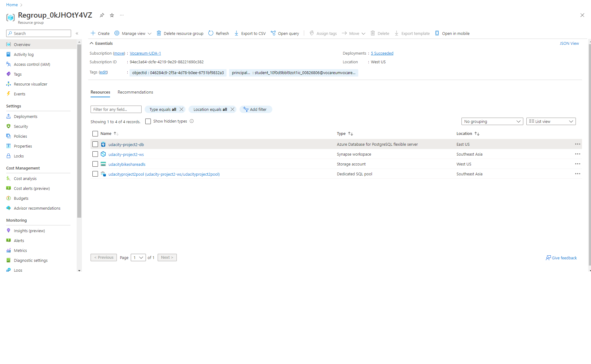Viewport: 591px width, 364px height.
Task: Click the Create plus icon
Action: pos(93,33)
